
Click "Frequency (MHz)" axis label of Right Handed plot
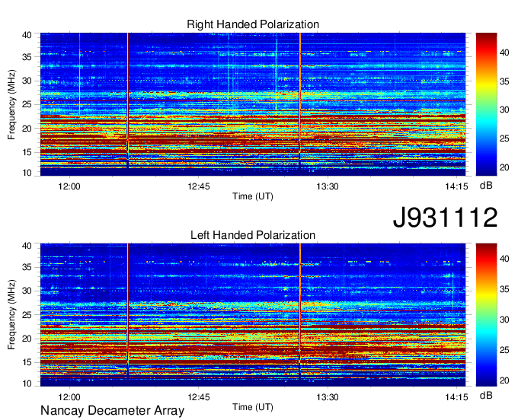pos(11,104)
